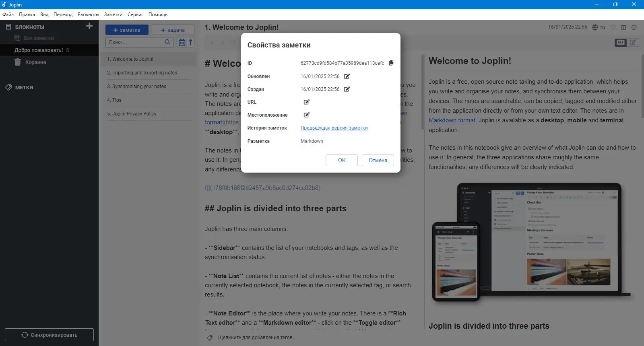The image size is (644, 346).
Task: Open the spellcheck language ru selector
Action: [599, 27]
